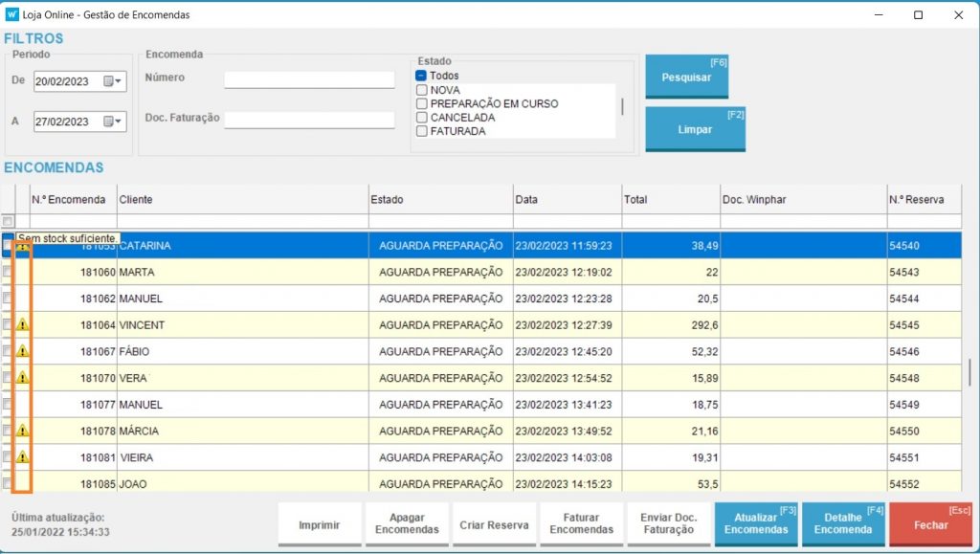
Task: Click warning icon beside VIEIRA order
Action: click(x=23, y=457)
